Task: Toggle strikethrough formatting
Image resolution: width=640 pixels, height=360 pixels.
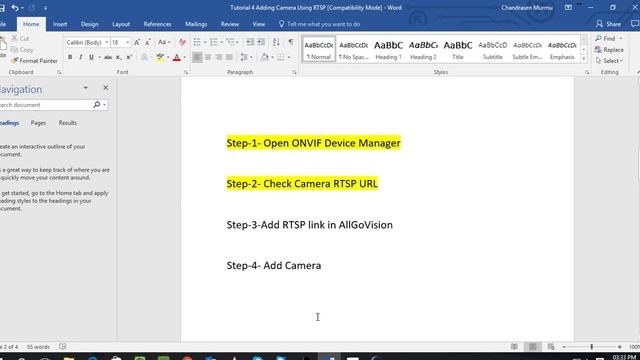Action: 108,57
